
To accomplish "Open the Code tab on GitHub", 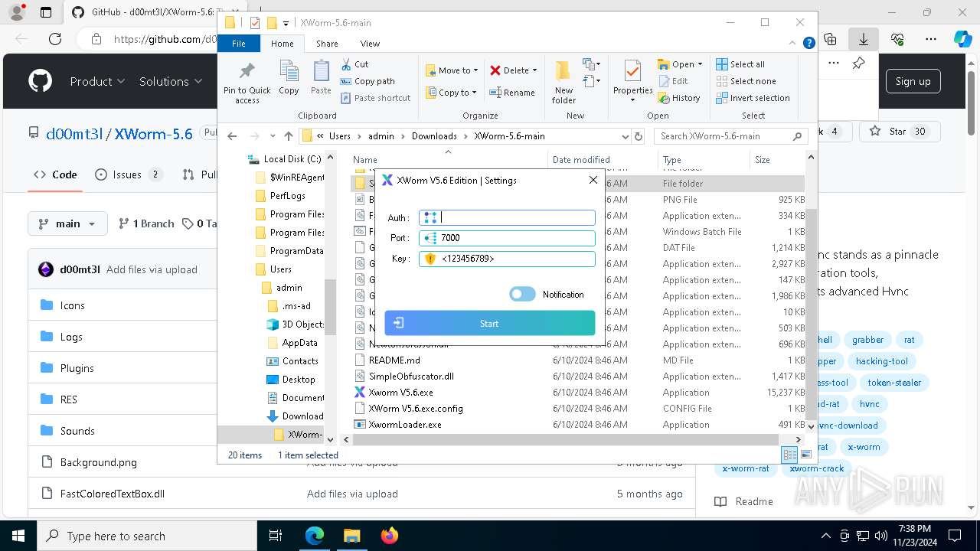I will [x=55, y=174].
